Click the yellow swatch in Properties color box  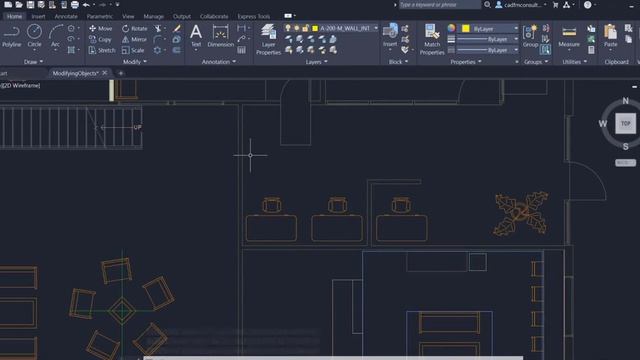(466, 29)
